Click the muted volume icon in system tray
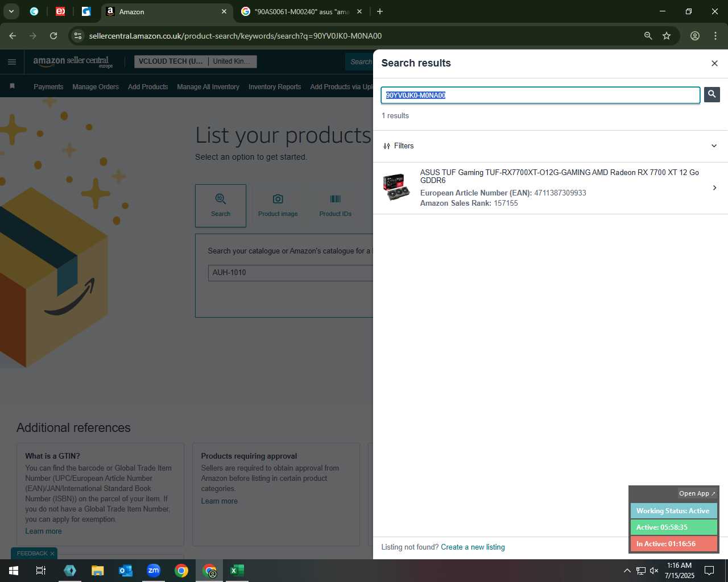This screenshot has width=728, height=582. [x=654, y=571]
